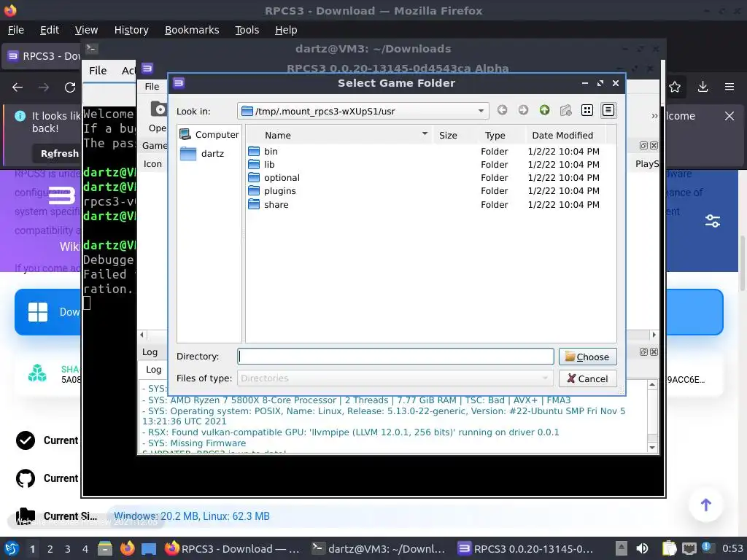Select Computer in the dialog sidebar
This screenshot has height=560, width=747.
click(209, 135)
